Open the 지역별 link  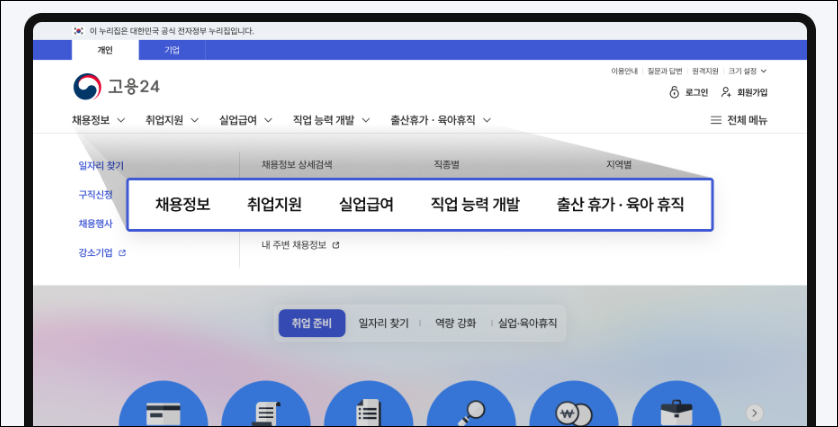pyautogui.click(x=619, y=165)
